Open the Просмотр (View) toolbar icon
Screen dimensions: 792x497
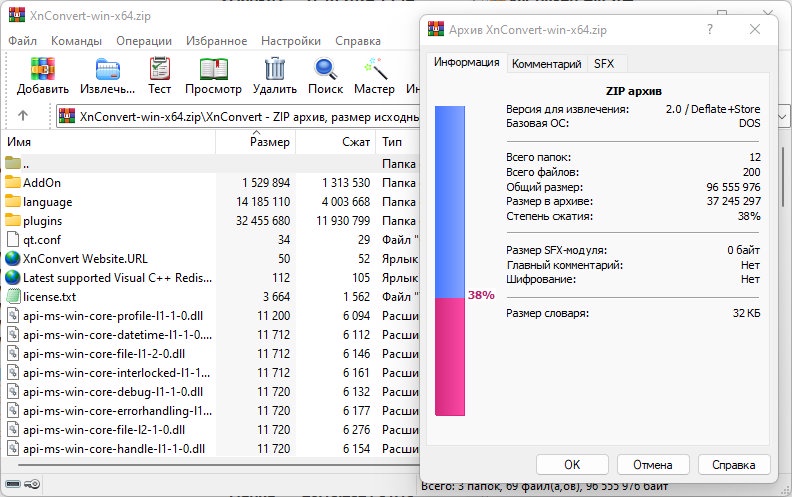(x=213, y=69)
